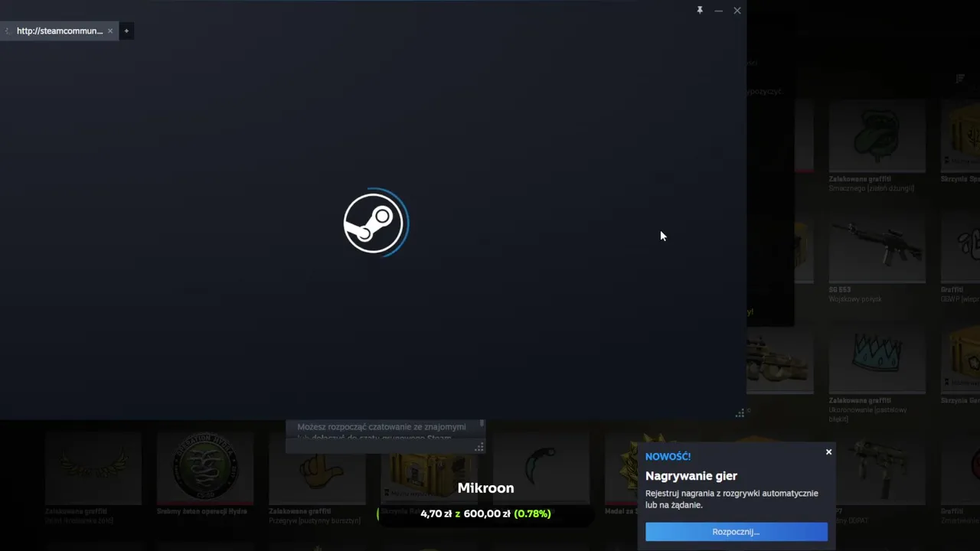Select the steamcommunity browser tab
This screenshot has height=551, width=980.
[59, 31]
